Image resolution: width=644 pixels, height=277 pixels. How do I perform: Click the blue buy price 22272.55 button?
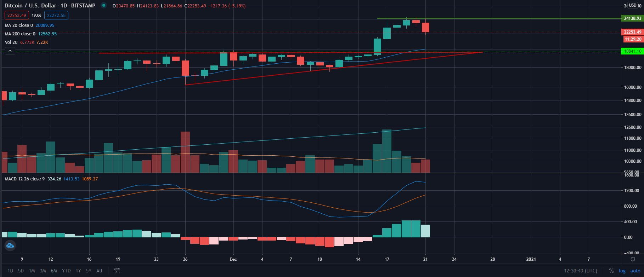pyautogui.click(x=56, y=15)
